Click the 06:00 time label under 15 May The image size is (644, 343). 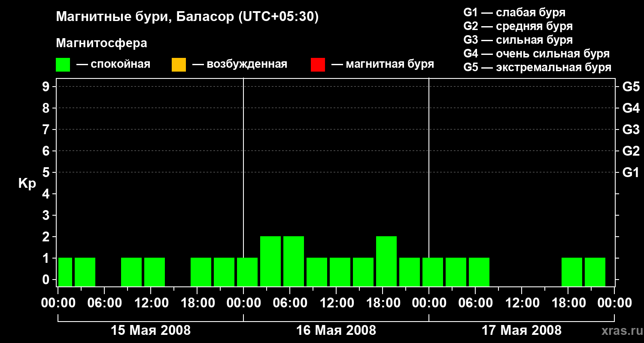click(x=104, y=303)
